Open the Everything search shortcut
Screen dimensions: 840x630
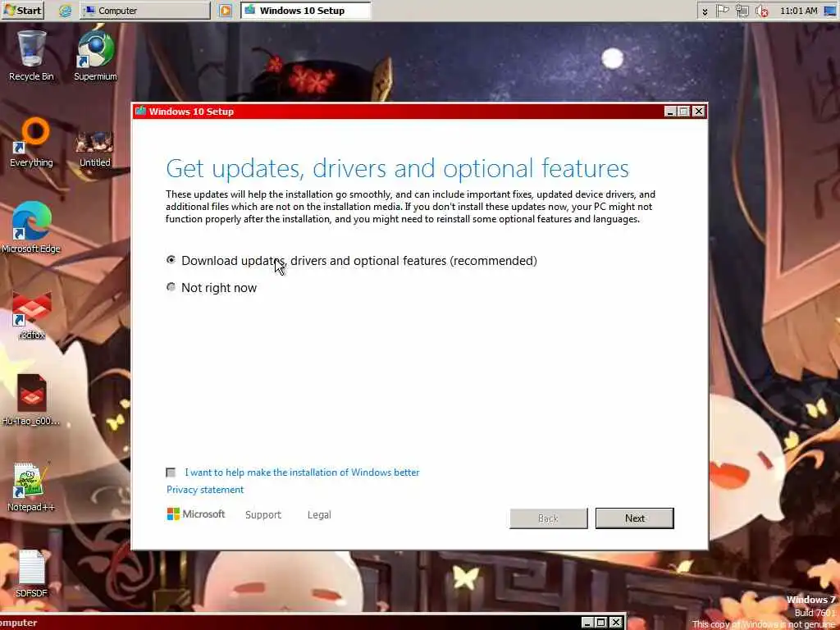[31, 143]
